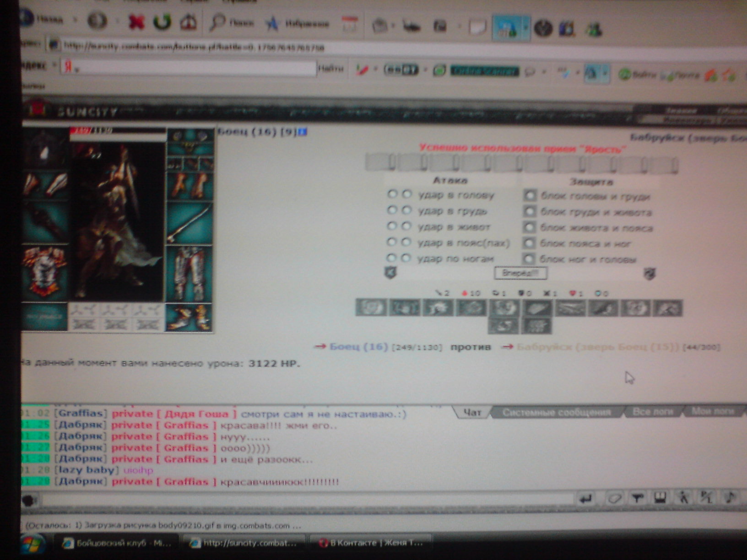
Task: Click the Graffias nickname in the top chat line
Action: coord(81,413)
